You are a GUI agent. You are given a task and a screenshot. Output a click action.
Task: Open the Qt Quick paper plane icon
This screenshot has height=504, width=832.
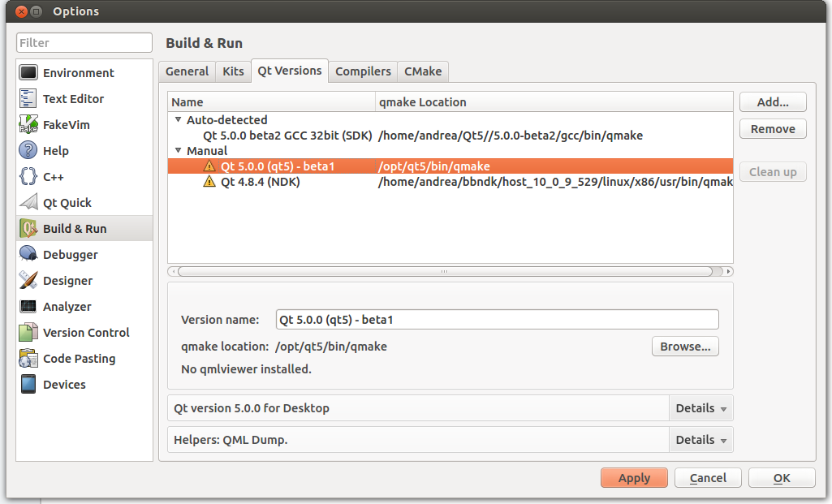pyautogui.click(x=28, y=202)
